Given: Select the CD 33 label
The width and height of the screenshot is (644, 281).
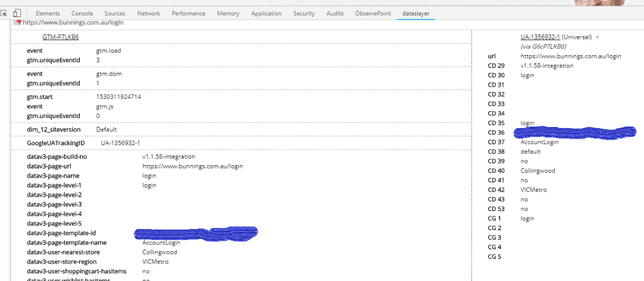Looking at the screenshot, I should tap(496, 104).
